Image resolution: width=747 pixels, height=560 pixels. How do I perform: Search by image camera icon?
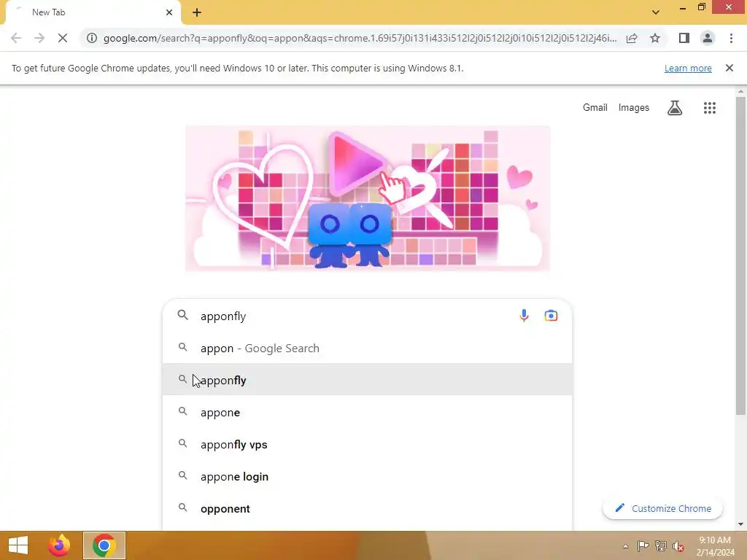point(551,316)
